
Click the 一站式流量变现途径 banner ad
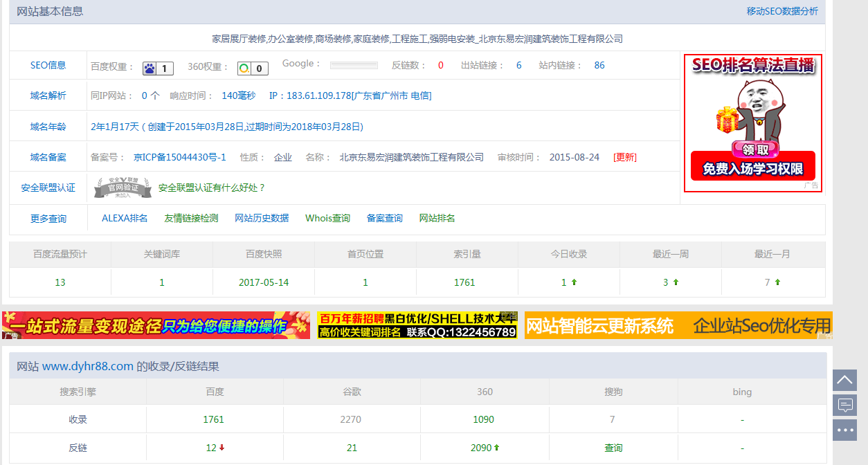coord(156,325)
